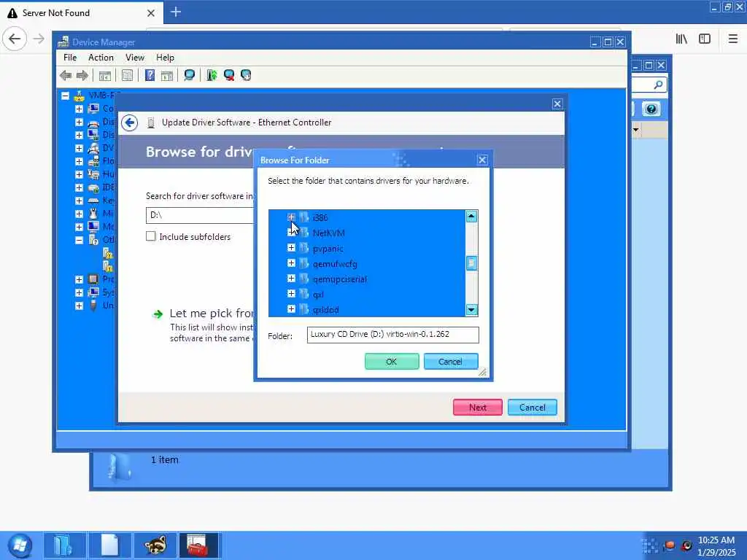The image size is (747, 560).
Task: Click the show/hide console tree toolbar icon
Action: coord(105,75)
